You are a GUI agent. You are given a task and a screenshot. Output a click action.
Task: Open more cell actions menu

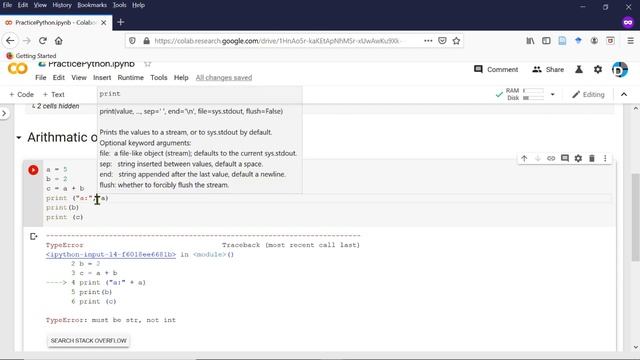(605, 158)
